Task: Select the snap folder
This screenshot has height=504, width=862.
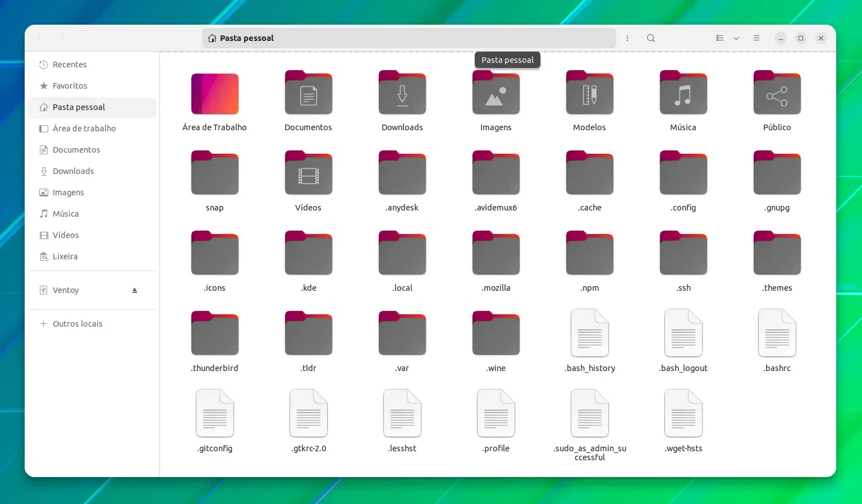Action: 215,173
